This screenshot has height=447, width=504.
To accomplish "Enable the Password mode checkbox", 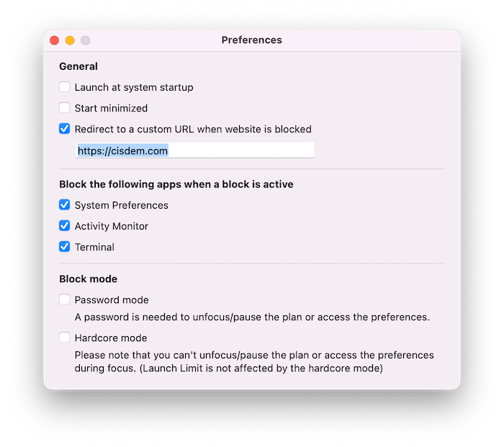I will coord(64,299).
